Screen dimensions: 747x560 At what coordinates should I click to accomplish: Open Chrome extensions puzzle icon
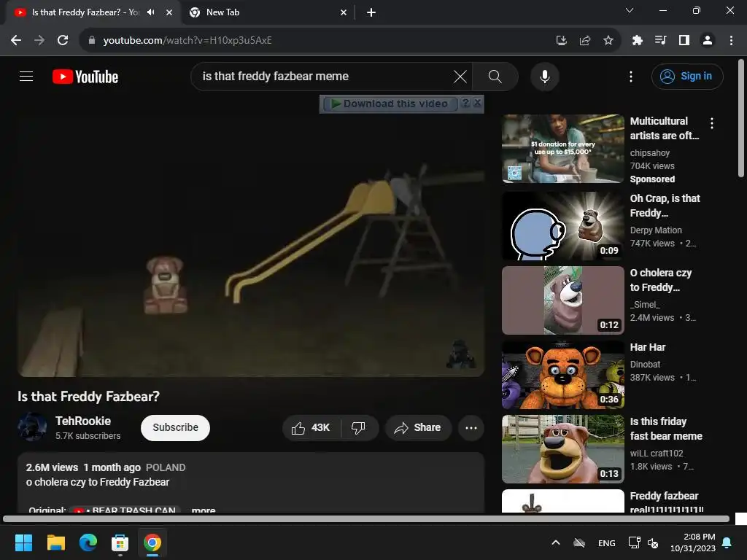coord(637,41)
